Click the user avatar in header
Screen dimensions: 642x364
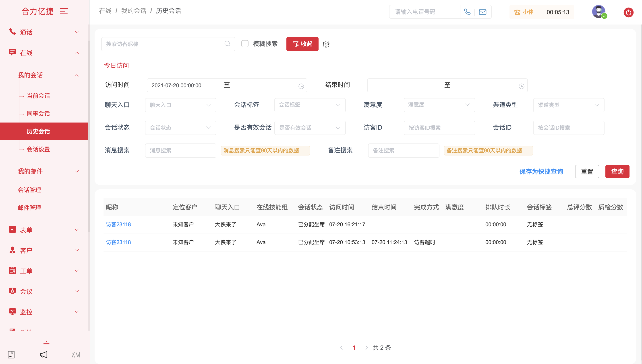point(599,12)
